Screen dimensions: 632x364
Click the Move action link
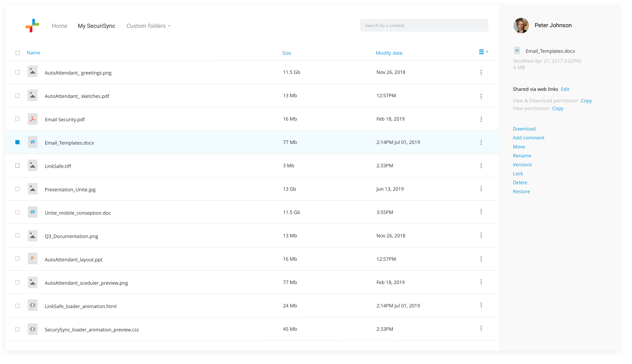[519, 147]
